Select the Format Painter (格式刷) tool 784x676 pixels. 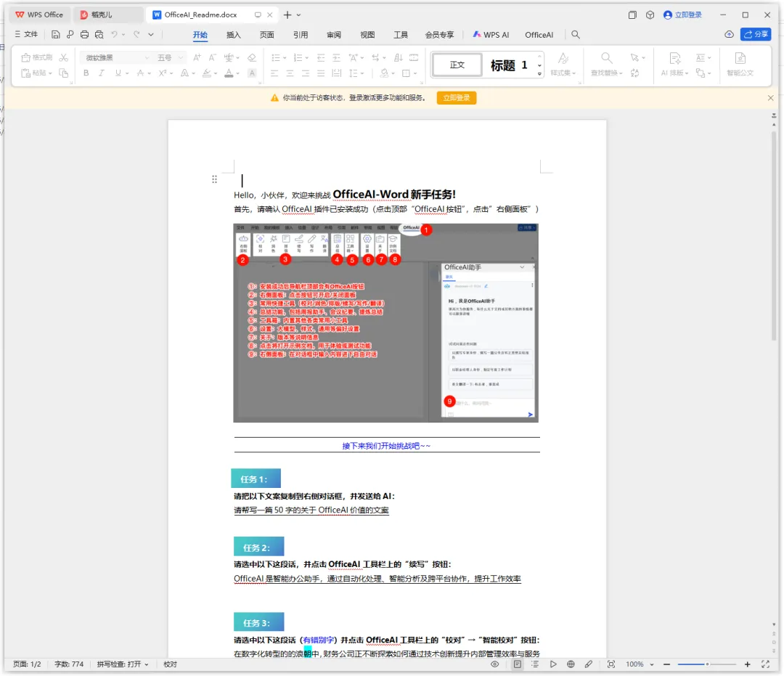[x=36, y=57]
